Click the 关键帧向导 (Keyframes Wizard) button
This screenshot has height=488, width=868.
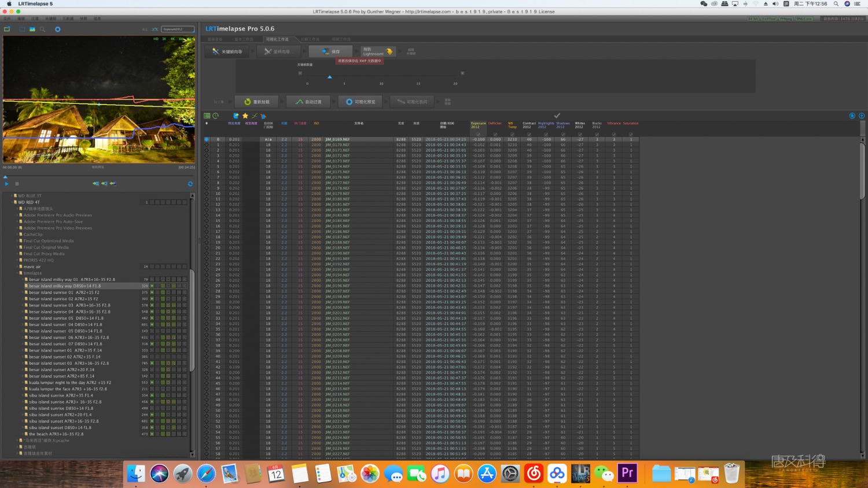point(227,51)
